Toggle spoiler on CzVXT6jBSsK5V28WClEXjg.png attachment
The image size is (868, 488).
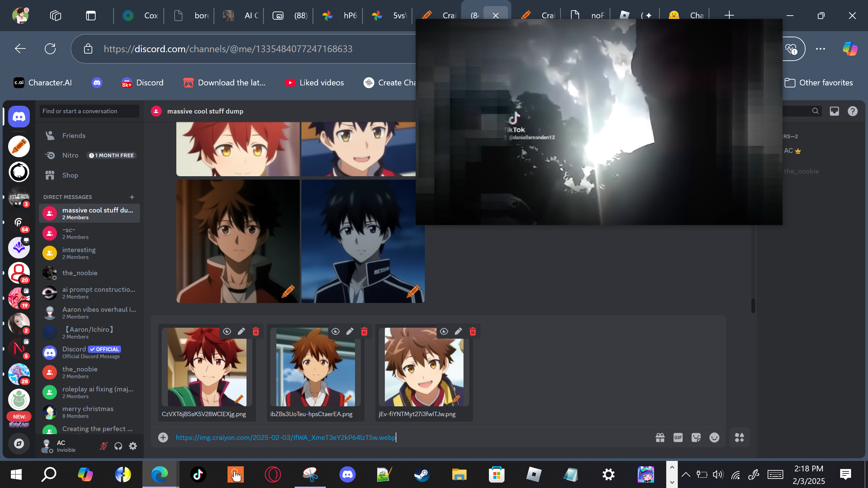pos(227,331)
